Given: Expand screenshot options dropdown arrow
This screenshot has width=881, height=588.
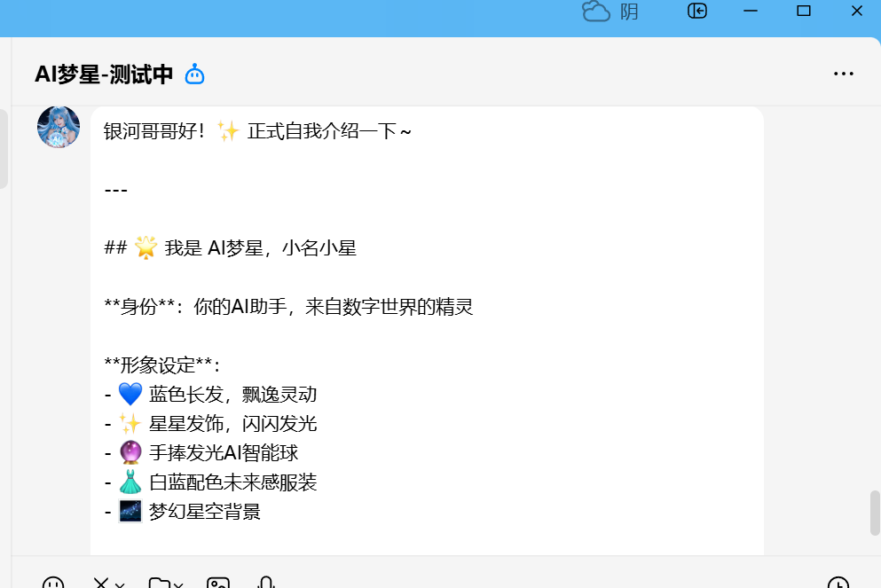Looking at the screenshot, I should 121,584.
